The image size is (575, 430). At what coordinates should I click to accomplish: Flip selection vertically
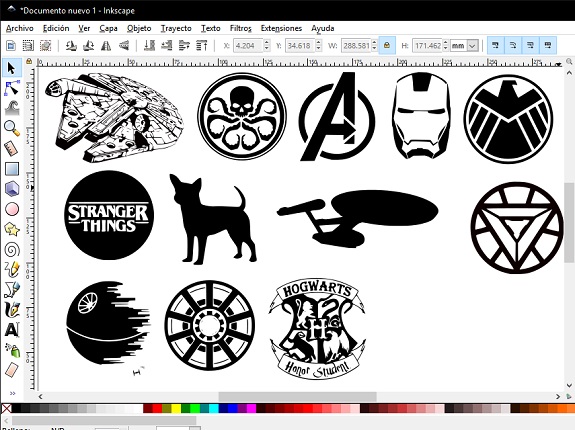(x=124, y=45)
